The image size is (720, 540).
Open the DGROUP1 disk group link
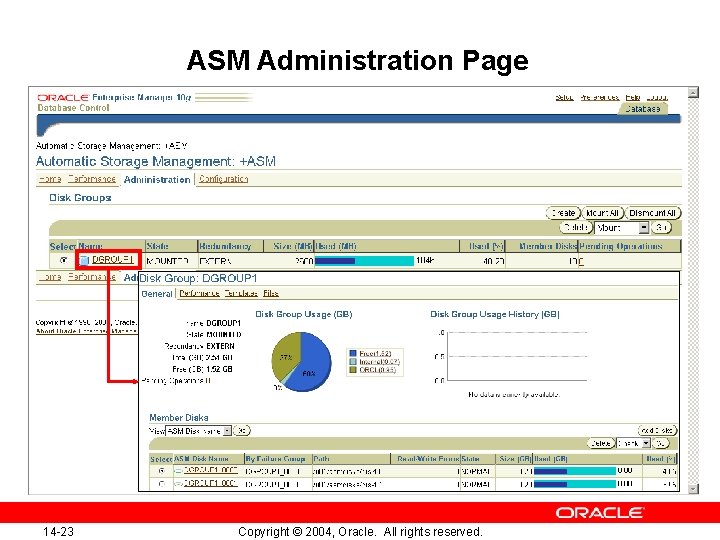point(112,259)
